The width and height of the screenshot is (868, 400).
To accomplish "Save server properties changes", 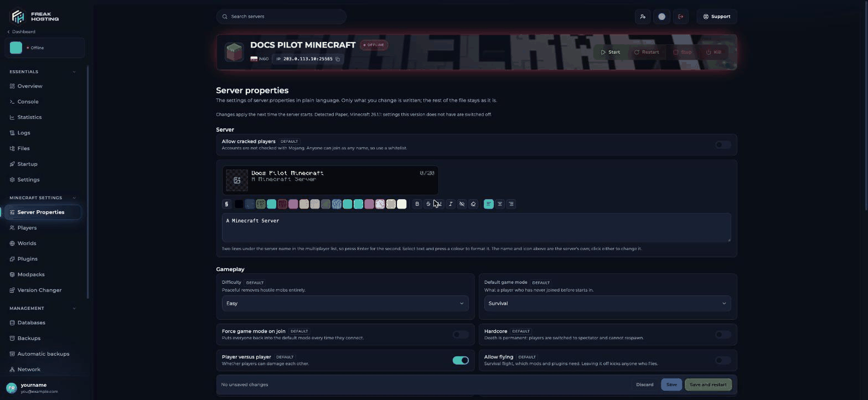I will (x=671, y=385).
